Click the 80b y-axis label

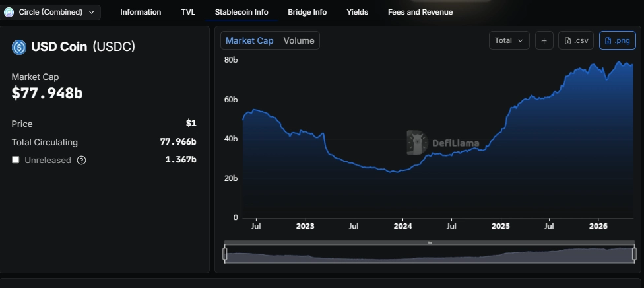coord(231,60)
